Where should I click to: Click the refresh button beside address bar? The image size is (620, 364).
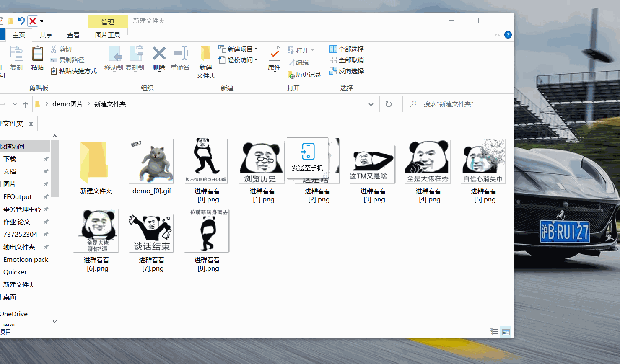[x=389, y=104]
